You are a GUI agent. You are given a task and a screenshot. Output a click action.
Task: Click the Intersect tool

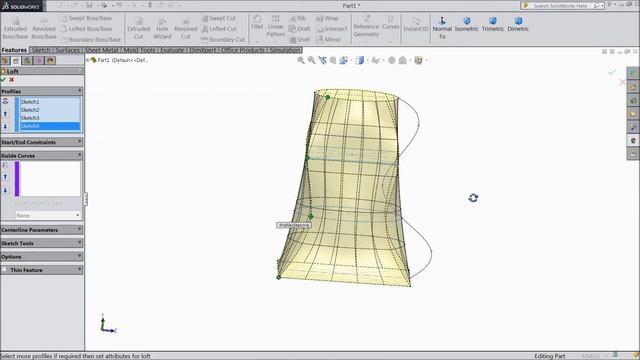pyautogui.click(x=331, y=29)
